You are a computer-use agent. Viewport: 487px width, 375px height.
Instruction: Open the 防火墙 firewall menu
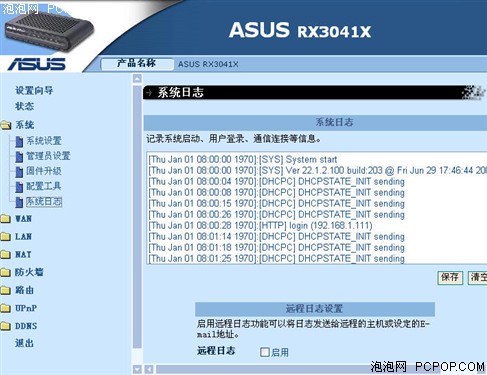[x=29, y=272]
